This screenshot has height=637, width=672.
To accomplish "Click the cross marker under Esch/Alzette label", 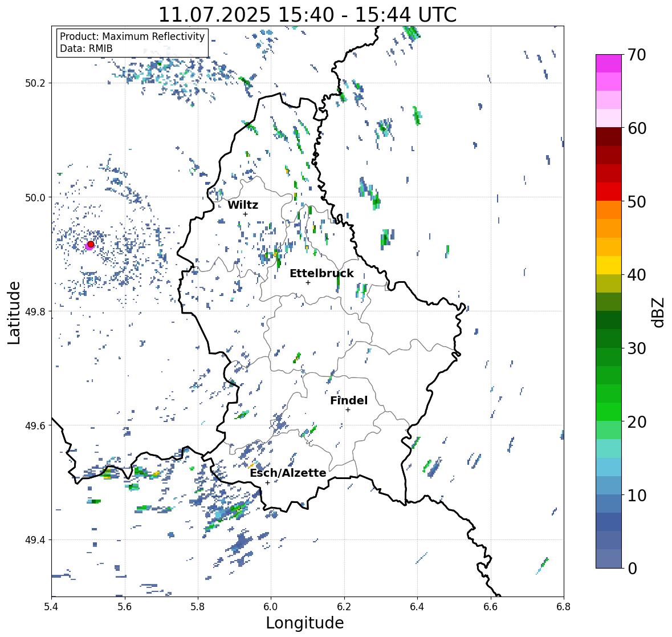I will pyautogui.click(x=267, y=482).
